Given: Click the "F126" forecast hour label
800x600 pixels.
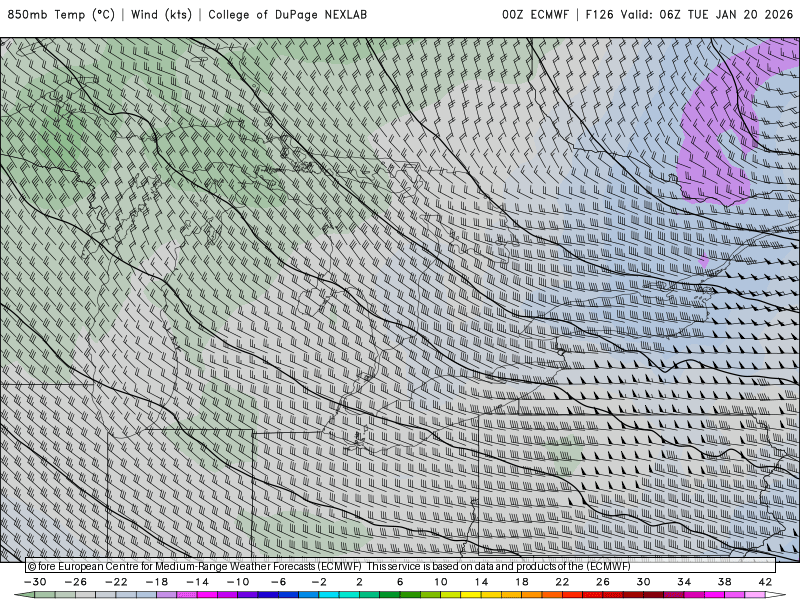Looking at the screenshot, I should coord(599,15).
